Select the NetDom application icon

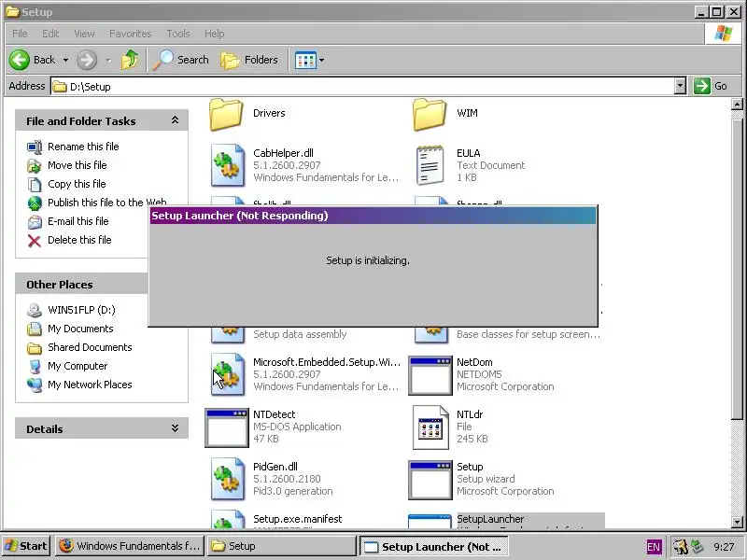click(x=430, y=376)
